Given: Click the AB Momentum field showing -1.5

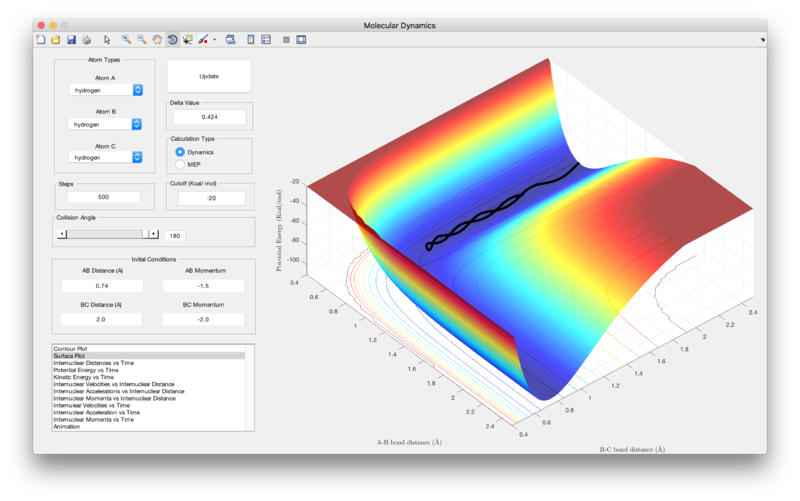Looking at the screenshot, I should click(x=204, y=286).
